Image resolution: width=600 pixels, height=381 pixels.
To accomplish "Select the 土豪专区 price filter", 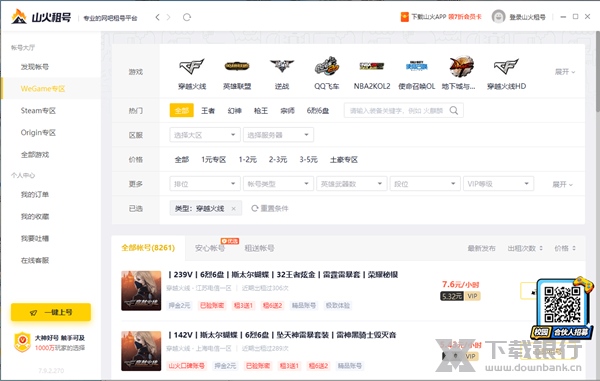I will click(x=344, y=160).
